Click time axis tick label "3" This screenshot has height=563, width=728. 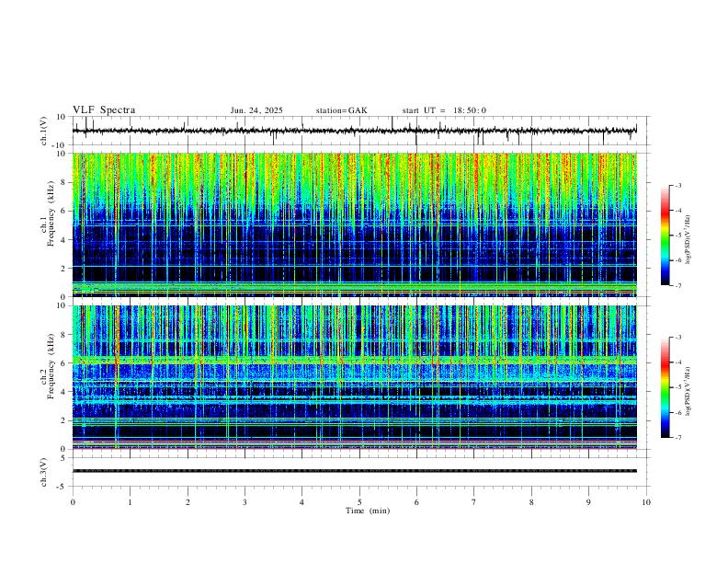coord(245,502)
